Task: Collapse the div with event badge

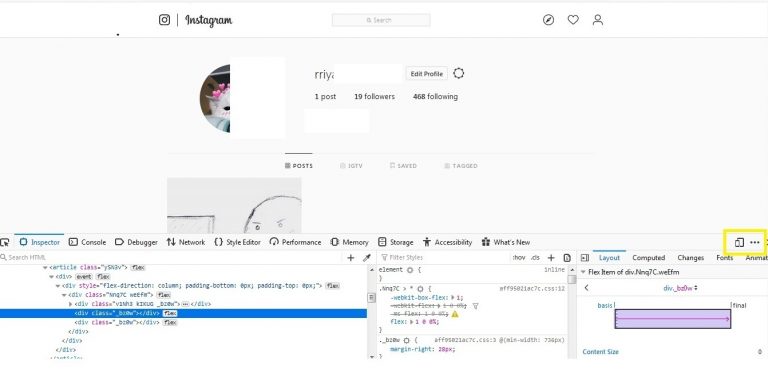Action: click(x=52, y=277)
